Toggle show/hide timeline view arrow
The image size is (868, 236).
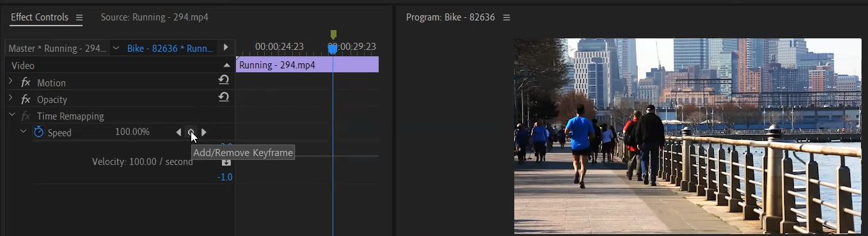coord(225,47)
